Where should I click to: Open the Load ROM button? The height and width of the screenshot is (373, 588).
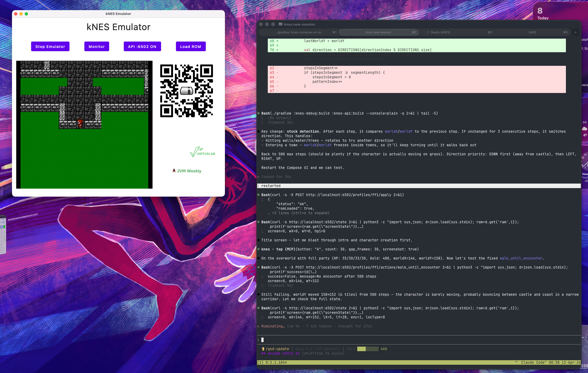pyautogui.click(x=191, y=46)
